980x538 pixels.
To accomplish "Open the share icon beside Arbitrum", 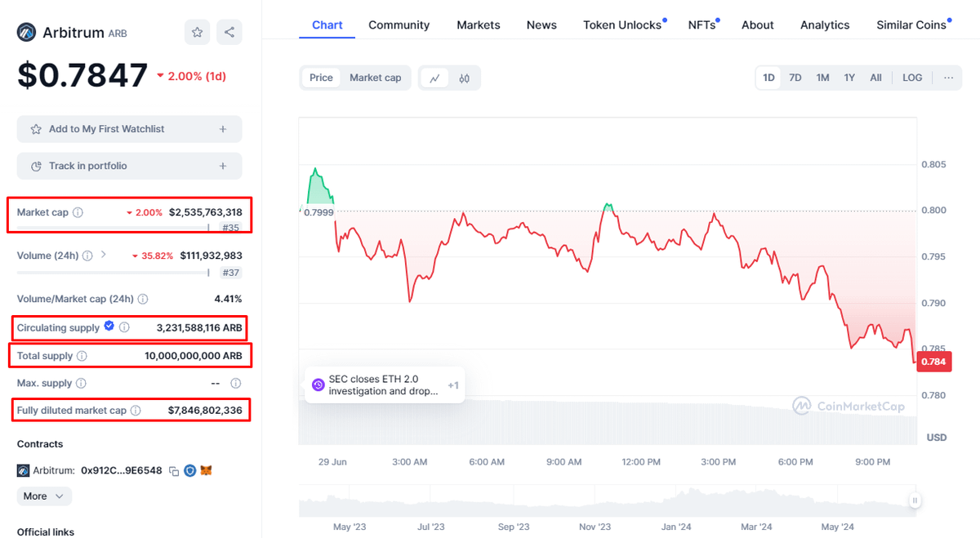I will click(229, 33).
